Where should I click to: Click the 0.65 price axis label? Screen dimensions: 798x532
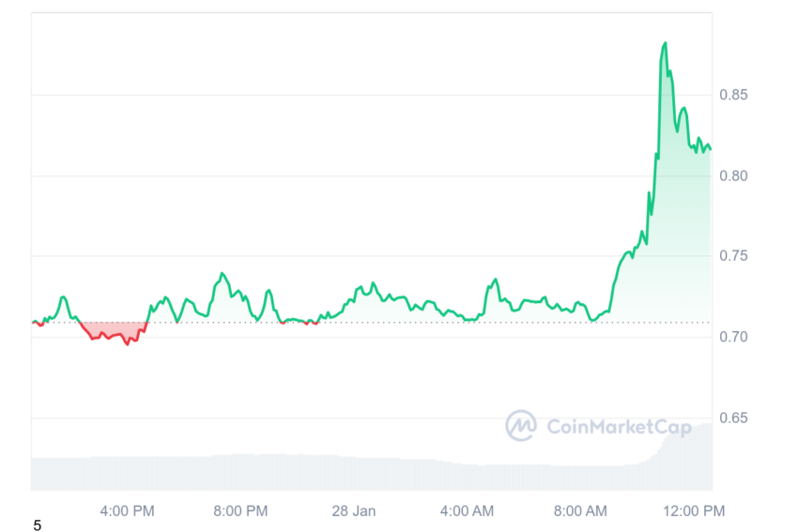[x=733, y=418]
